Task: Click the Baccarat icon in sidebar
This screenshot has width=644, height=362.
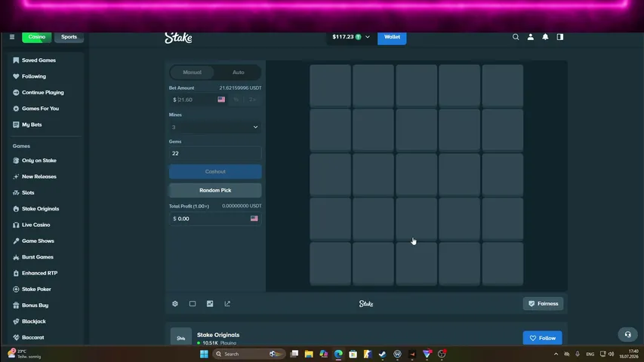Action: tap(16, 337)
